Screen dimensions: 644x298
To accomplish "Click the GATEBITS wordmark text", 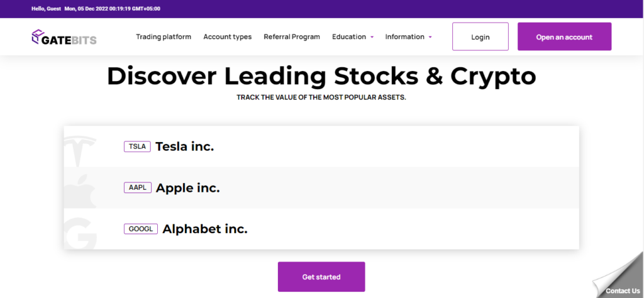I will (69, 40).
